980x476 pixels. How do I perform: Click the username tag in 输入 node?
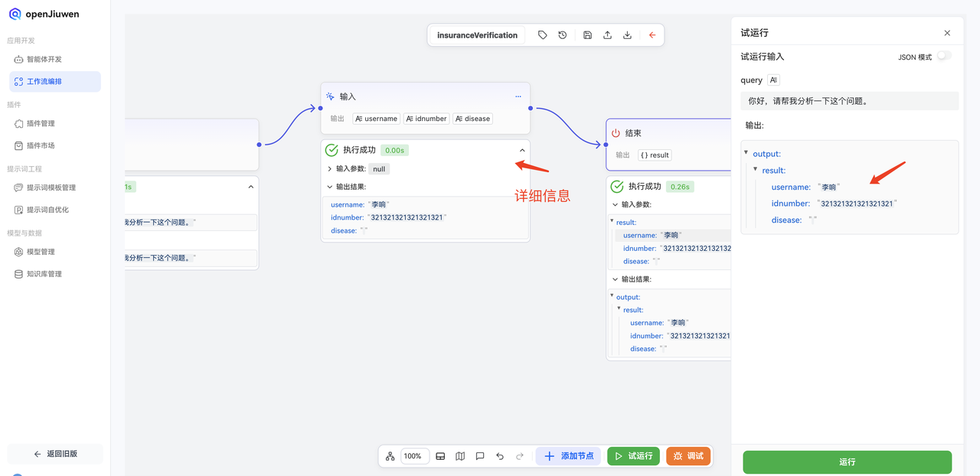coord(376,119)
